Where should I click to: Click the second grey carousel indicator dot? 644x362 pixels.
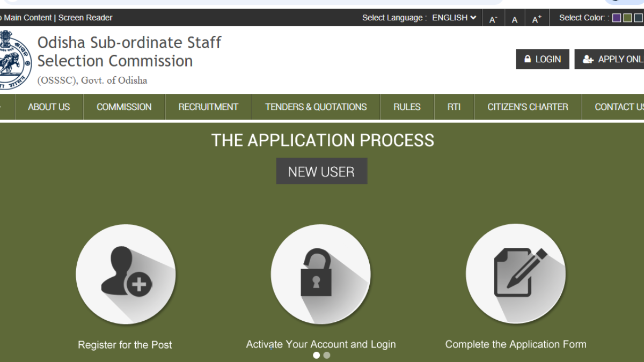[327, 355]
